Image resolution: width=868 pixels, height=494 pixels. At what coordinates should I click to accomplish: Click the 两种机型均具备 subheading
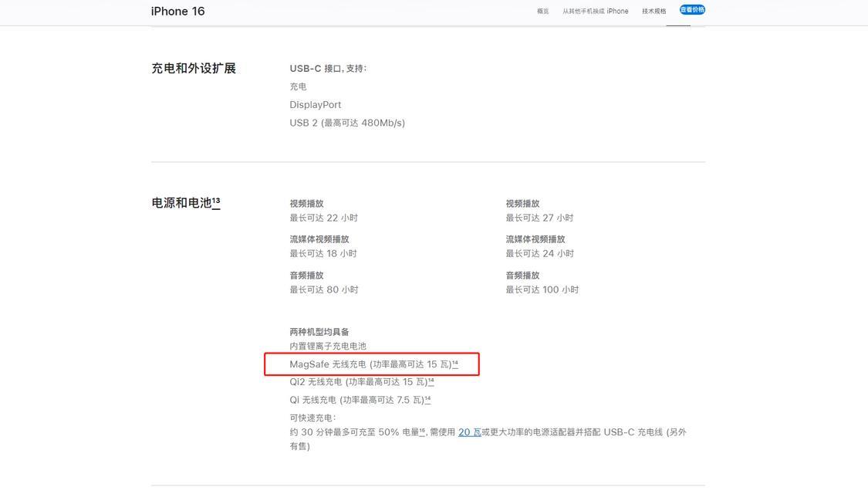click(319, 332)
